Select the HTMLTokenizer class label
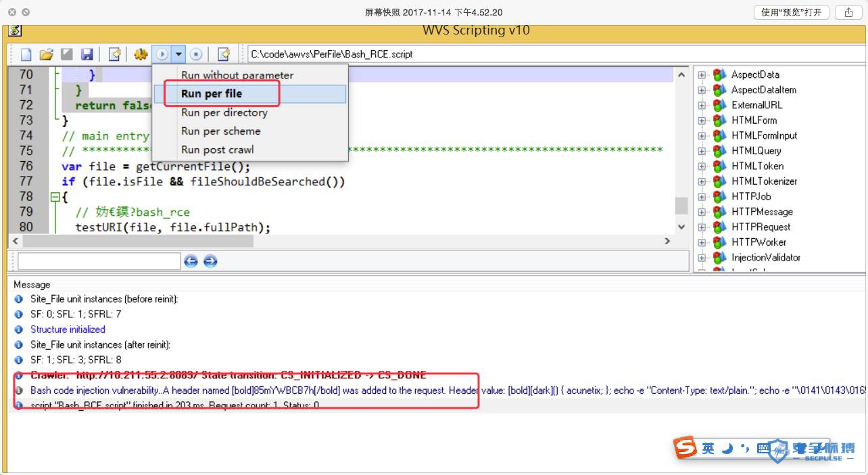This screenshot has height=475, width=868. [x=765, y=181]
